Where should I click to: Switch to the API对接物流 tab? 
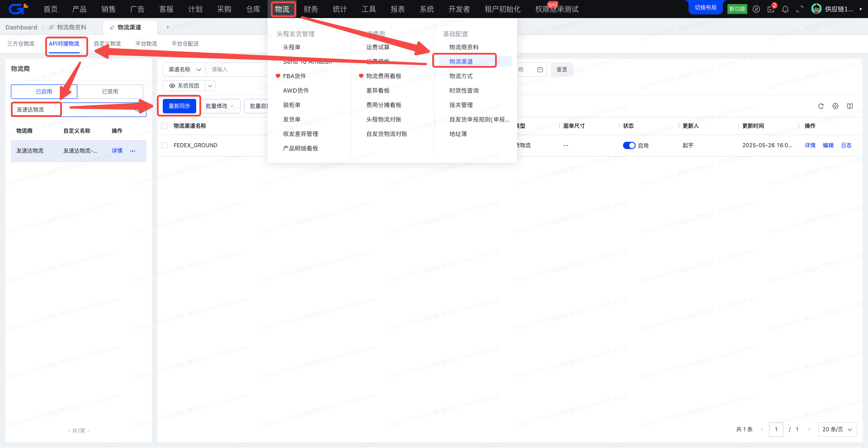tap(64, 44)
